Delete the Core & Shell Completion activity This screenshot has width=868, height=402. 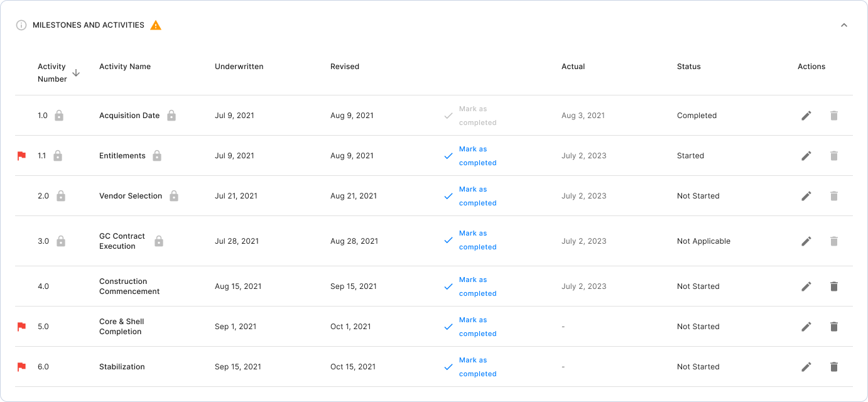pos(834,327)
